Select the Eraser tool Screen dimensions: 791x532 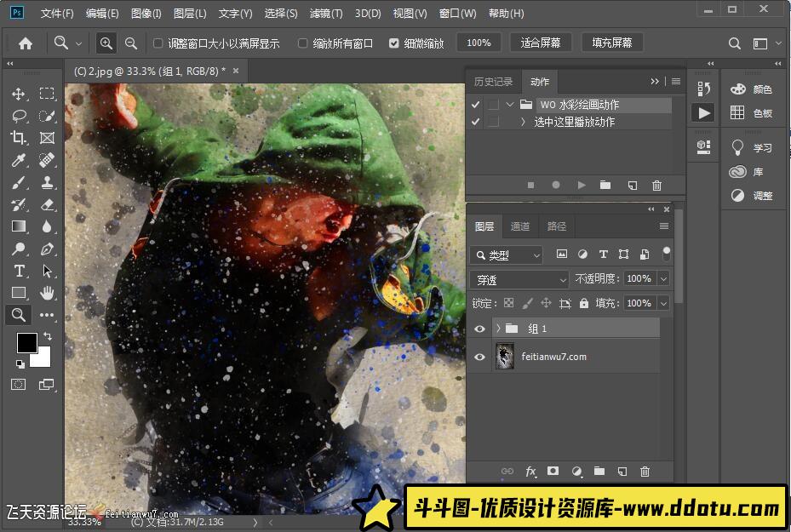click(47, 204)
